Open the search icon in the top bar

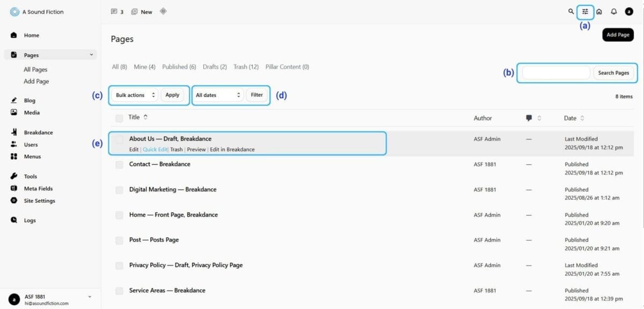571,11
